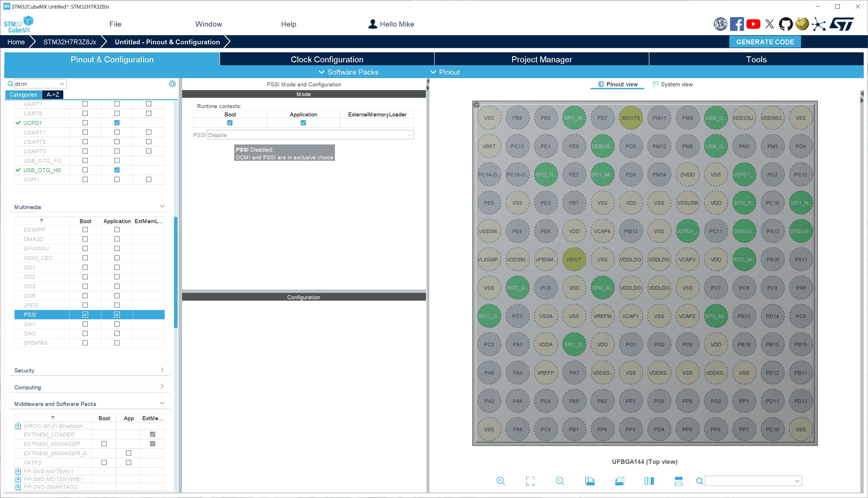Uncheck Application runtime context in PSSI Mode

click(x=303, y=123)
